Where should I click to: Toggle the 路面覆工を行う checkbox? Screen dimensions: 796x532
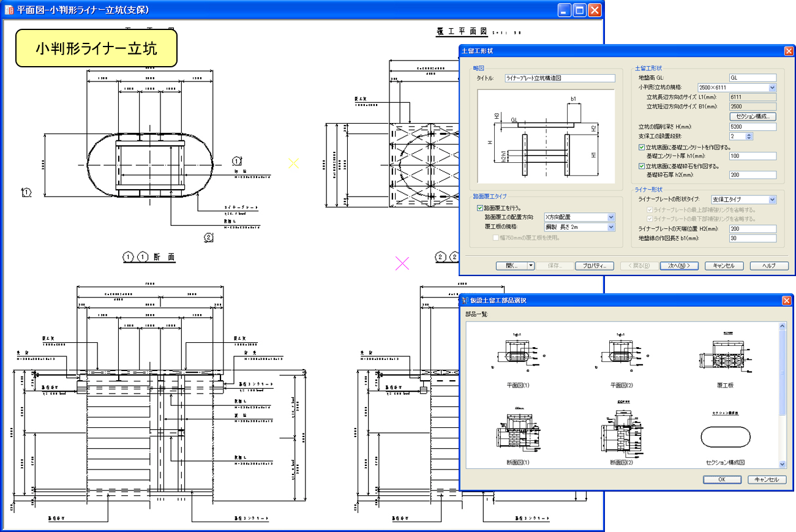(x=480, y=208)
